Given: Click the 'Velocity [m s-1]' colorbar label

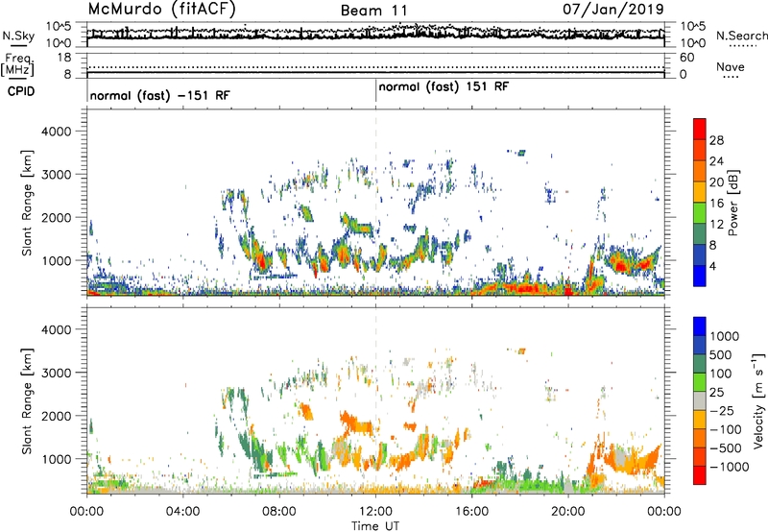Looking at the screenshot, I should [x=758, y=400].
